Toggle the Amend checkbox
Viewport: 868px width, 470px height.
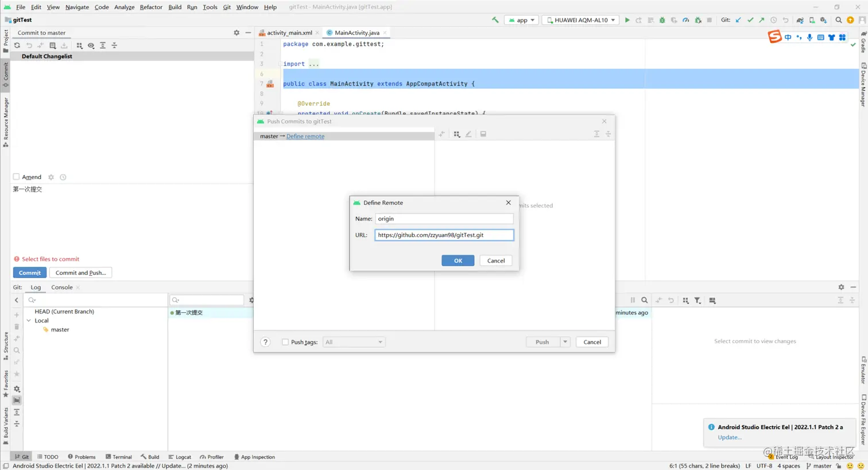(17, 177)
